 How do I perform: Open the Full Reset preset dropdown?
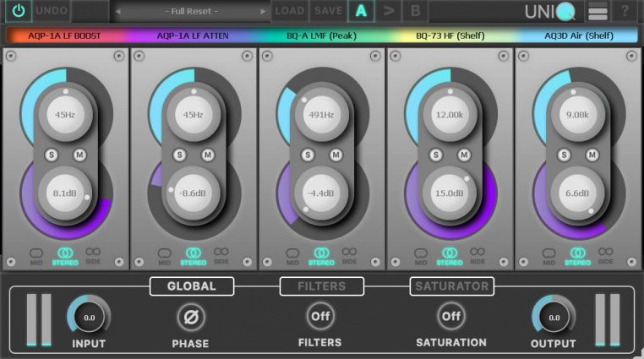[192, 11]
